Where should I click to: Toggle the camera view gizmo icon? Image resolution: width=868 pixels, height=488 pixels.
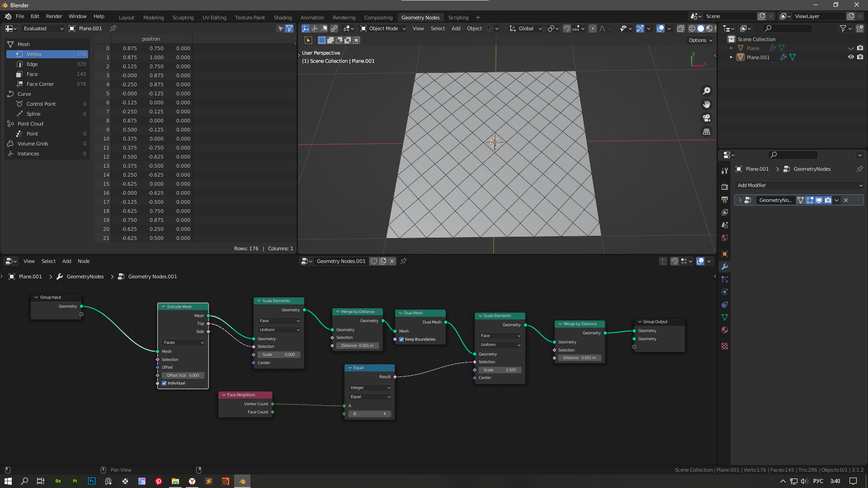click(707, 118)
